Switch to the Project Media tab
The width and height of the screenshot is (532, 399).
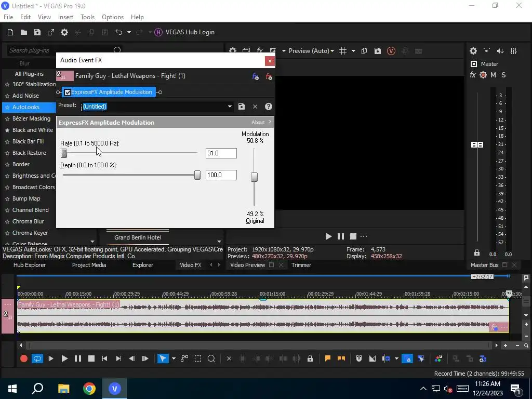[89, 265]
